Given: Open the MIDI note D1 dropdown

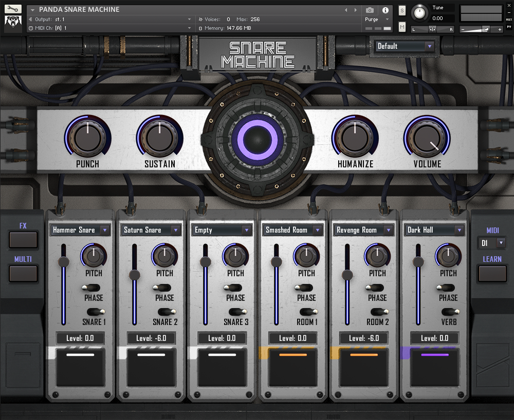Looking at the screenshot, I should (491, 243).
